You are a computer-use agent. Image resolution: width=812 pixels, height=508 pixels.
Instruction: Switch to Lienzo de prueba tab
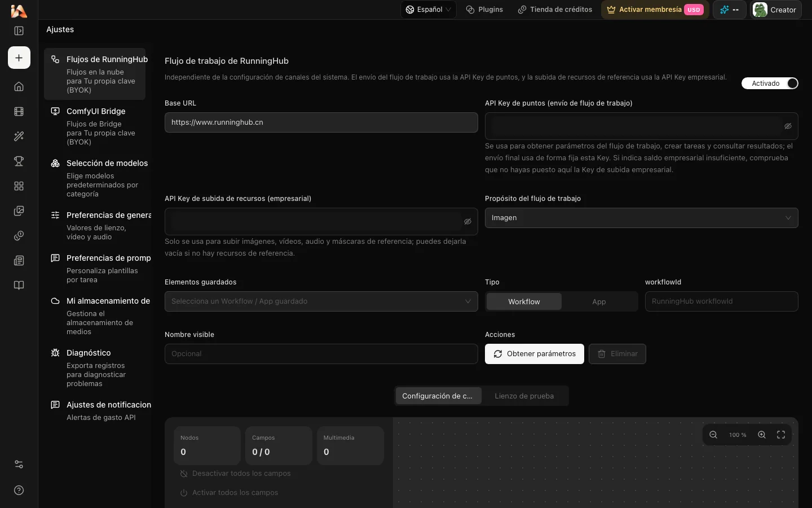[x=524, y=396]
